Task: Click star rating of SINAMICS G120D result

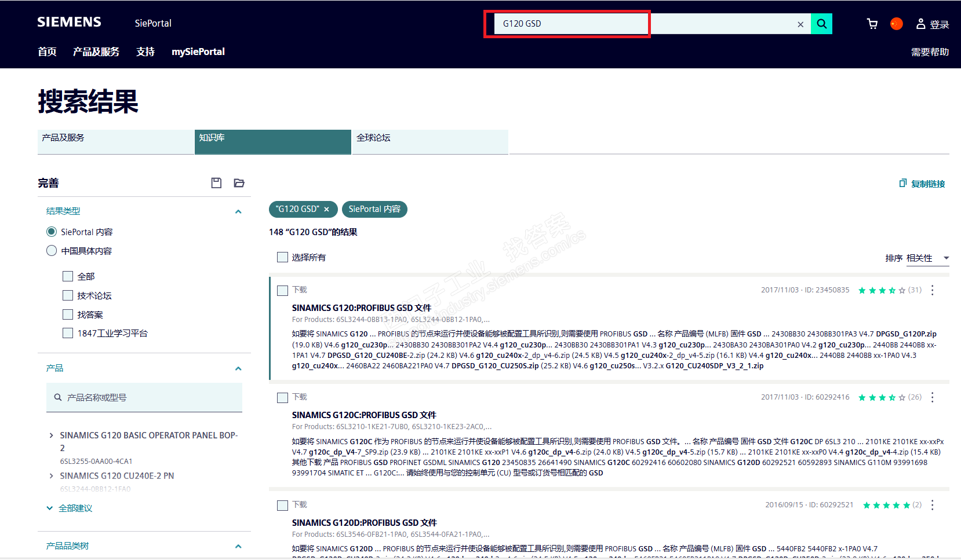Action: pos(886,505)
